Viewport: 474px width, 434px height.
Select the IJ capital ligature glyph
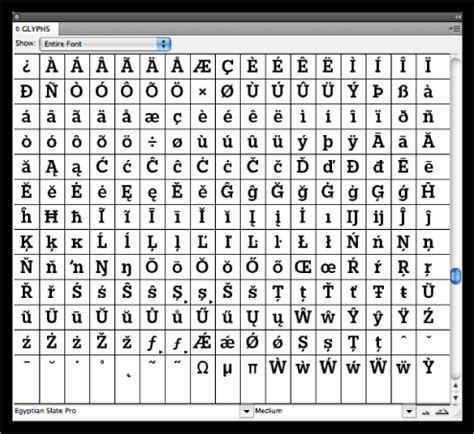pos(353,217)
